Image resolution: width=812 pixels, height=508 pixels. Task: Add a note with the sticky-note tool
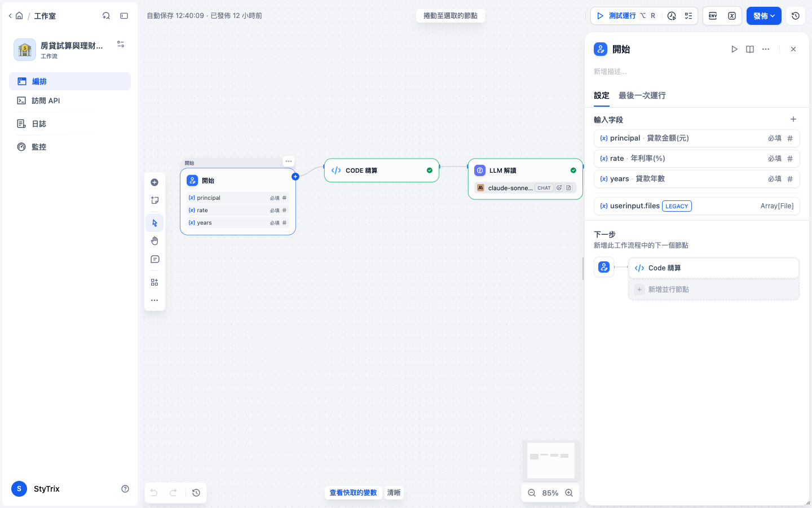(155, 200)
